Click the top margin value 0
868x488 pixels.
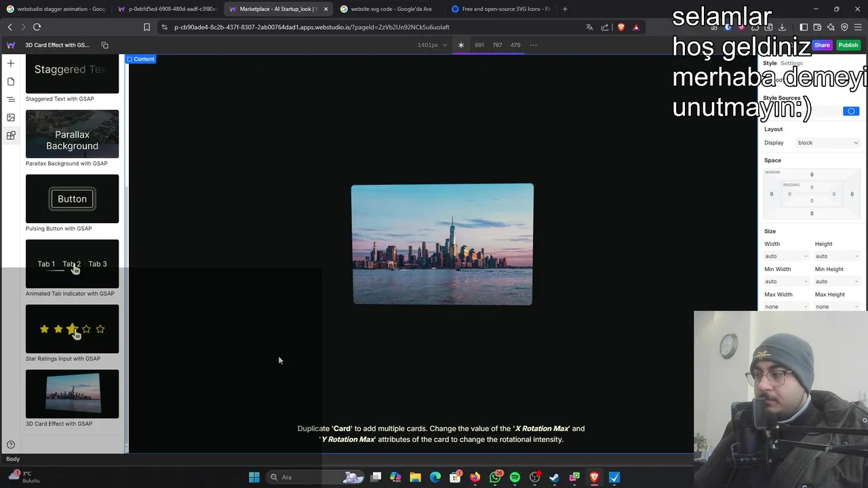coord(812,174)
